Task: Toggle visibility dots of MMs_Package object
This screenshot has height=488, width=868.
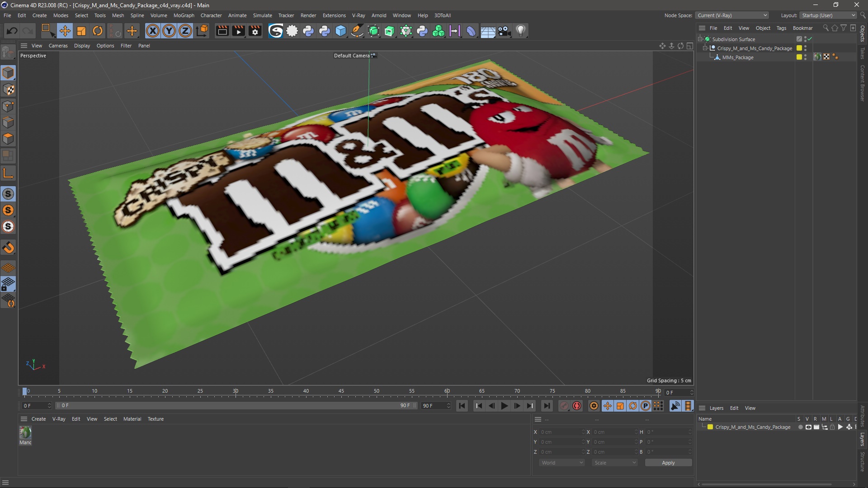Action: pyautogui.click(x=806, y=57)
